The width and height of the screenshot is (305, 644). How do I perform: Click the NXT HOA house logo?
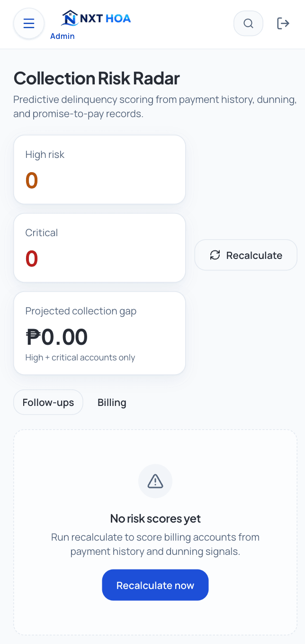[70, 18]
